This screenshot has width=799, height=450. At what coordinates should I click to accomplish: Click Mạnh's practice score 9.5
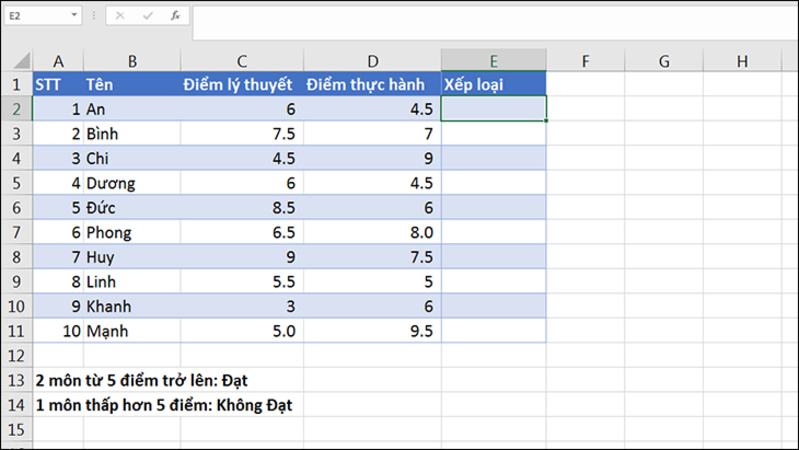coord(372,331)
